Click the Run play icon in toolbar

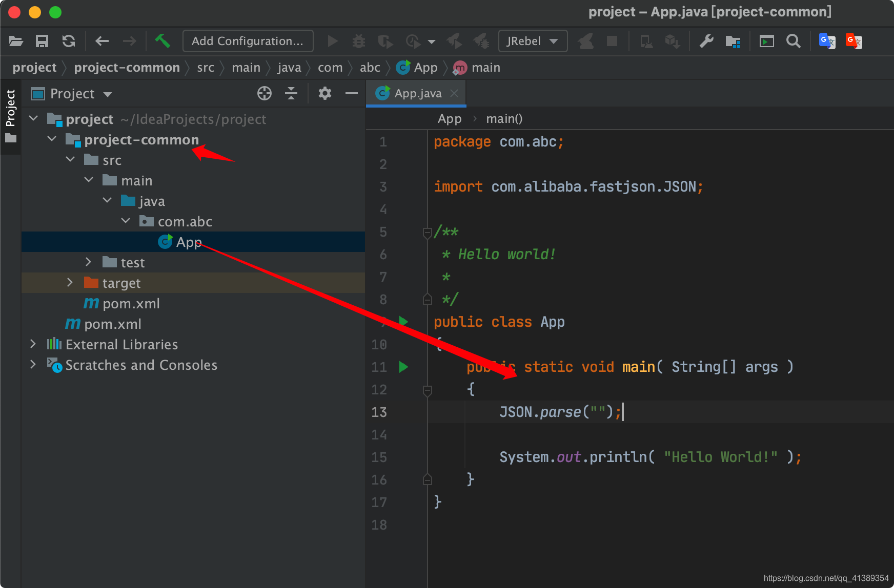(333, 41)
